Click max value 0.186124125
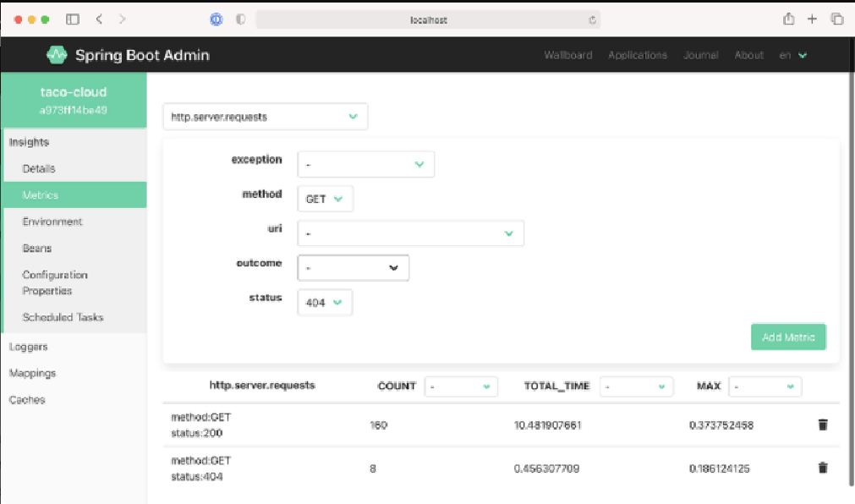The image size is (855, 504). pyautogui.click(x=719, y=468)
